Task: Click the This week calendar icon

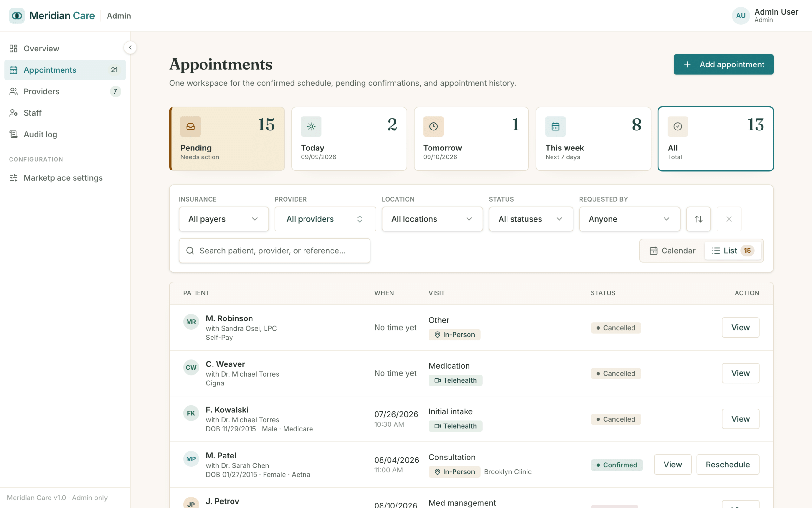Action: click(x=555, y=126)
